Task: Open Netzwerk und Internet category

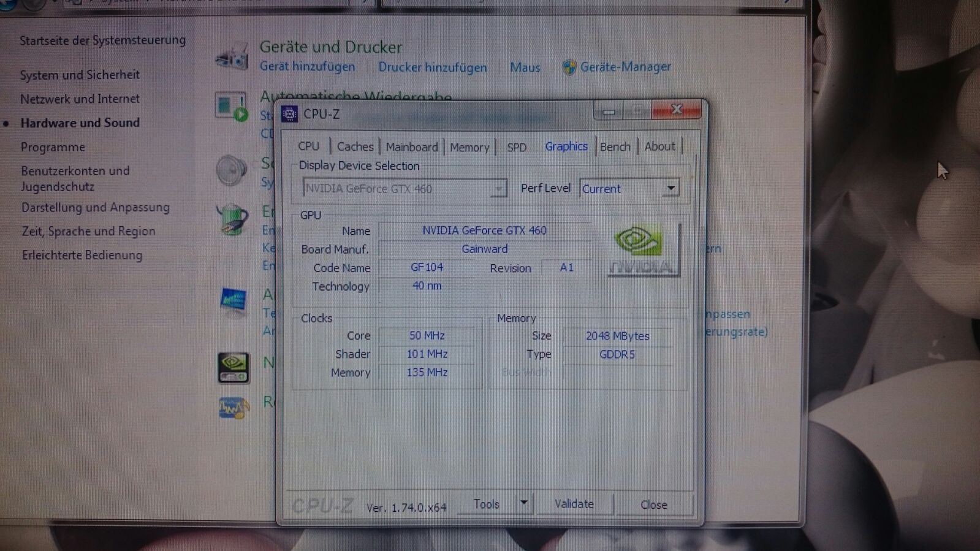Action: click(x=80, y=99)
